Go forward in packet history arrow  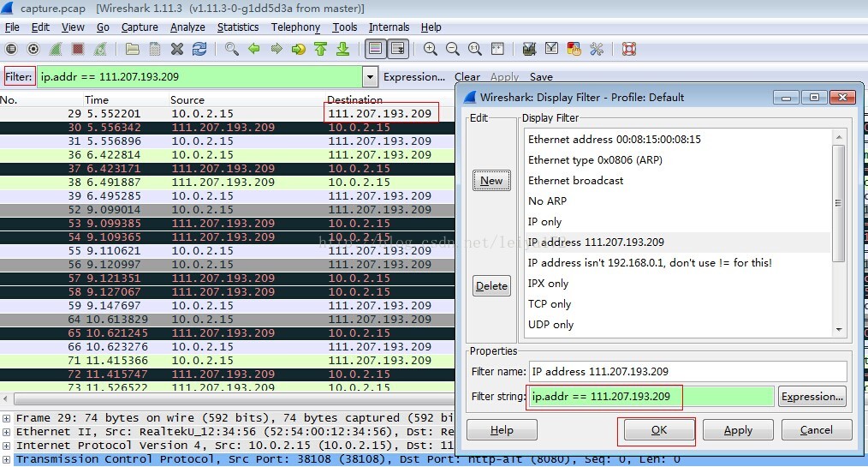pyautogui.click(x=276, y=50)
